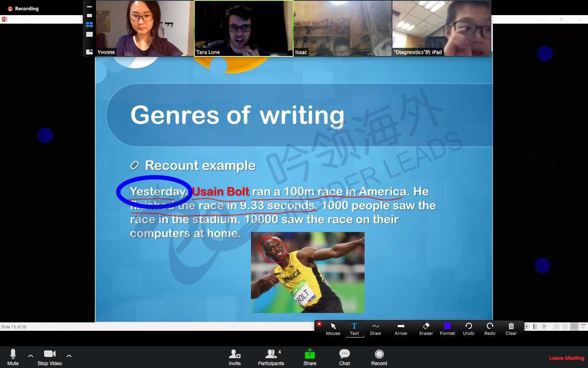Start recording with Record button
Screen dimensions: 588x368
[379, 357]
